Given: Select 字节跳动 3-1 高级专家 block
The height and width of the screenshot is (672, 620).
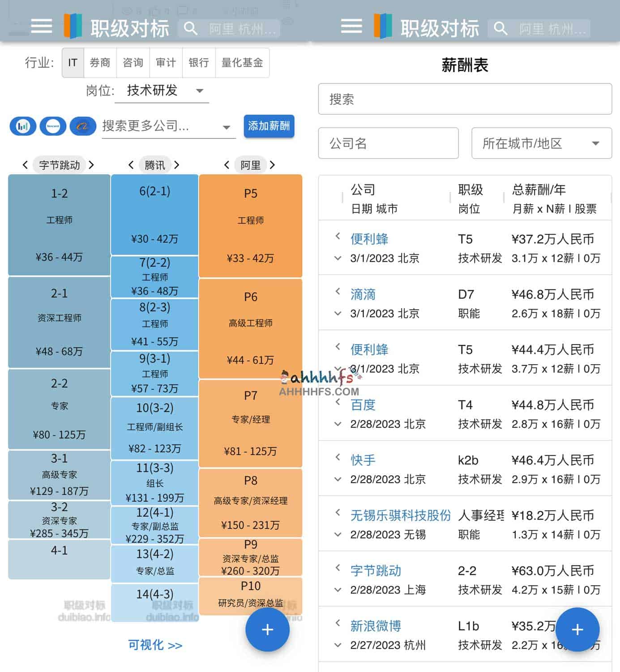Looking at the screenshot, I should (x=59, y=475).
